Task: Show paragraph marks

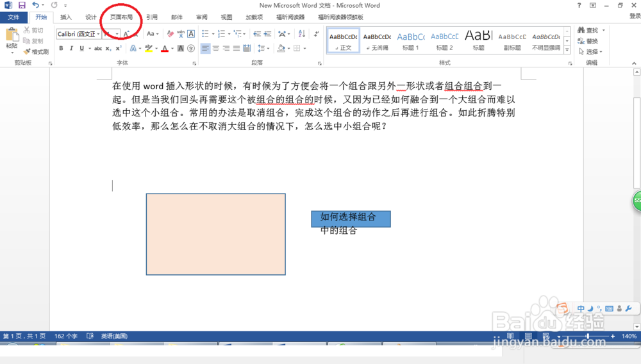Action: click(317, 34)
